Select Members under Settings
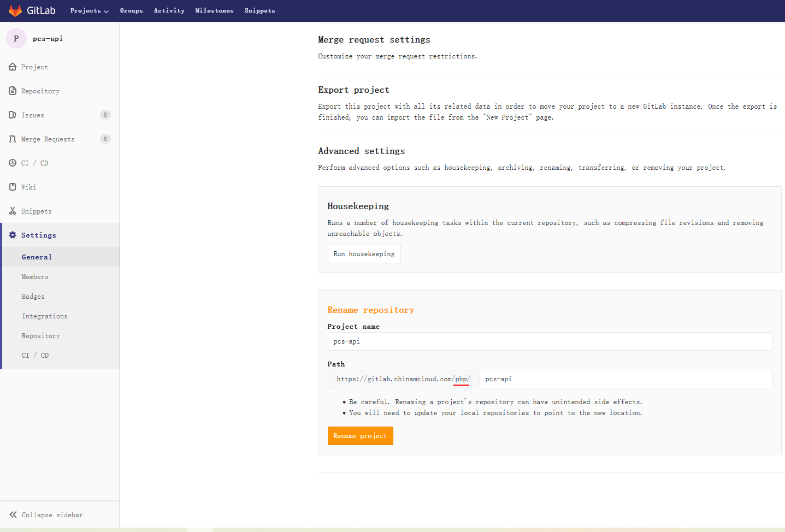Screen dimensions: 785x532 pos(35,277)
